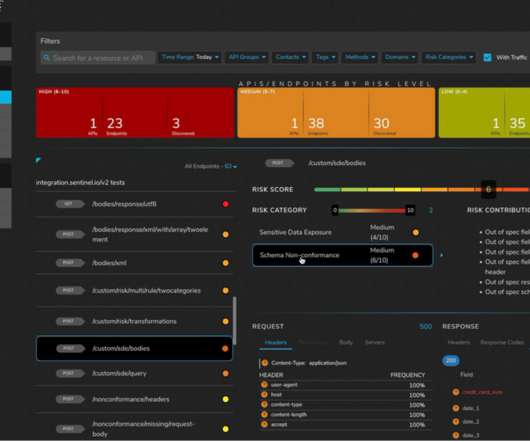Click orange indicator beside Sensitive Data Exposure
The height and width of the screenshot is (442, 530).
click(x=416, y=232)
